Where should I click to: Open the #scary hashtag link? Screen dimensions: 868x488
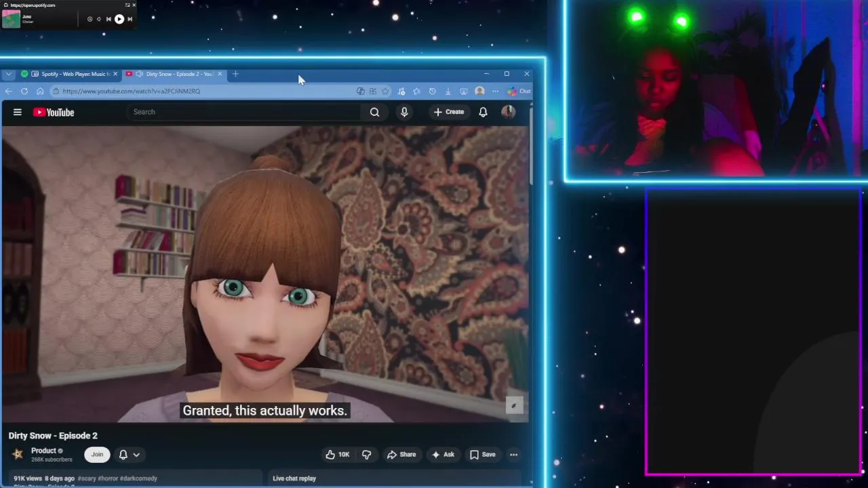87,479
